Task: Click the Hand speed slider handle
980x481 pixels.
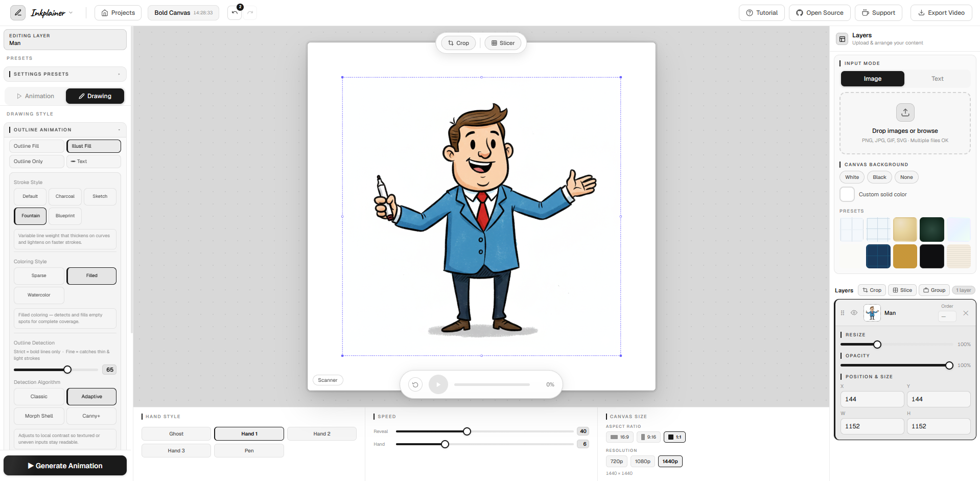Action: pos(445,444)
